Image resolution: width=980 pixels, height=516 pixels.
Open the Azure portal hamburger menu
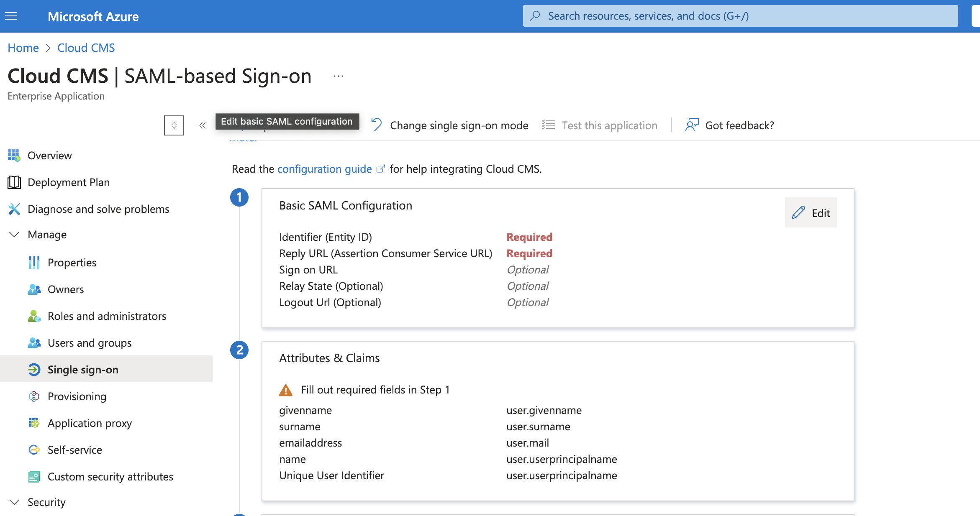coord(11,16)
